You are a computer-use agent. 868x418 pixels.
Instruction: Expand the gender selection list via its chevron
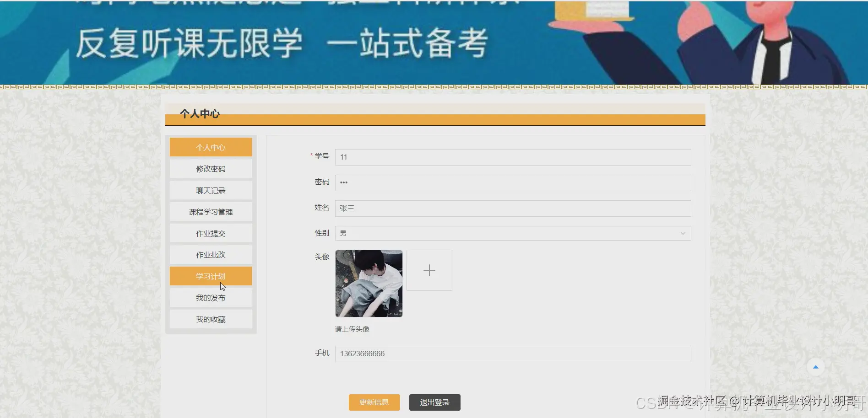click(683, 233)
